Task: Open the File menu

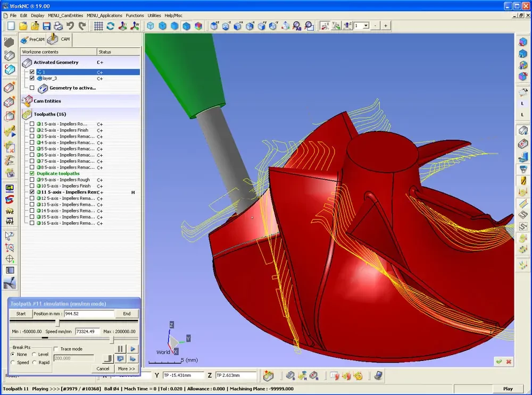Action: coord(13,15)
